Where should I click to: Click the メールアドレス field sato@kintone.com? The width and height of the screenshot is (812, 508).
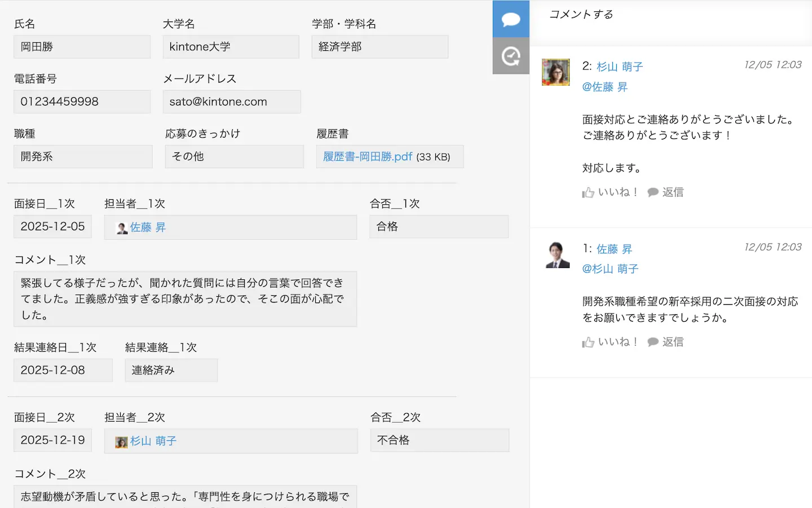(231, 102)
